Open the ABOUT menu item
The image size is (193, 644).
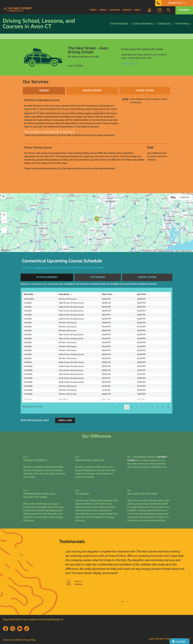tap(137, 10)
